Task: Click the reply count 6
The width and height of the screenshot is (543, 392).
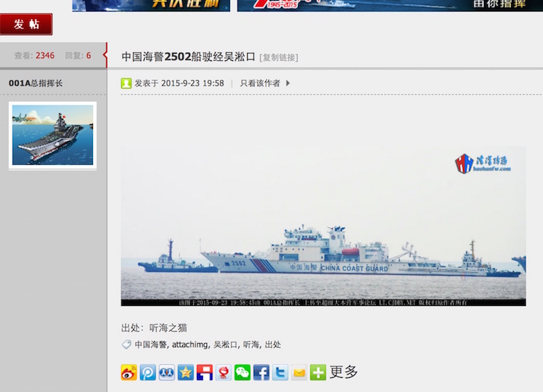Action: click(89, 56)
